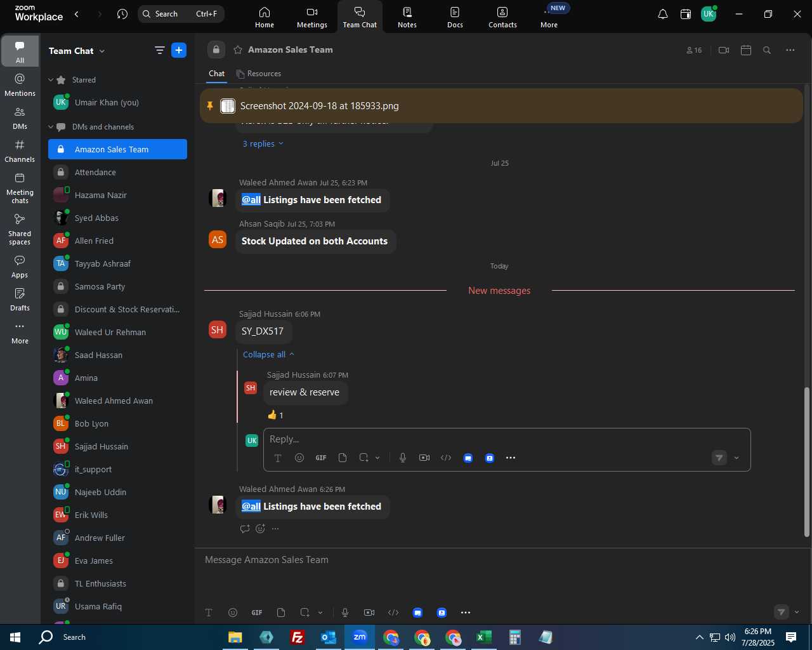Open FileZilla from the Windows taskbar

point(297,637)
